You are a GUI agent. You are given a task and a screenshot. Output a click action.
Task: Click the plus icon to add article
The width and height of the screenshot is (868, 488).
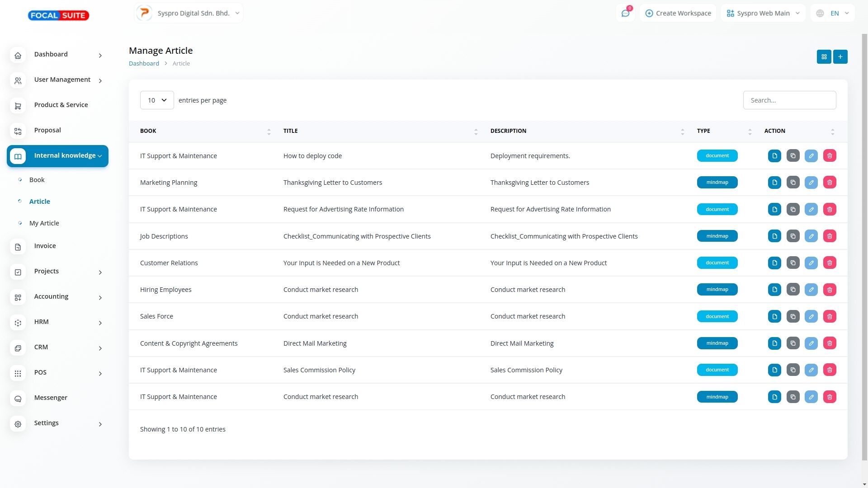[840, 57]
